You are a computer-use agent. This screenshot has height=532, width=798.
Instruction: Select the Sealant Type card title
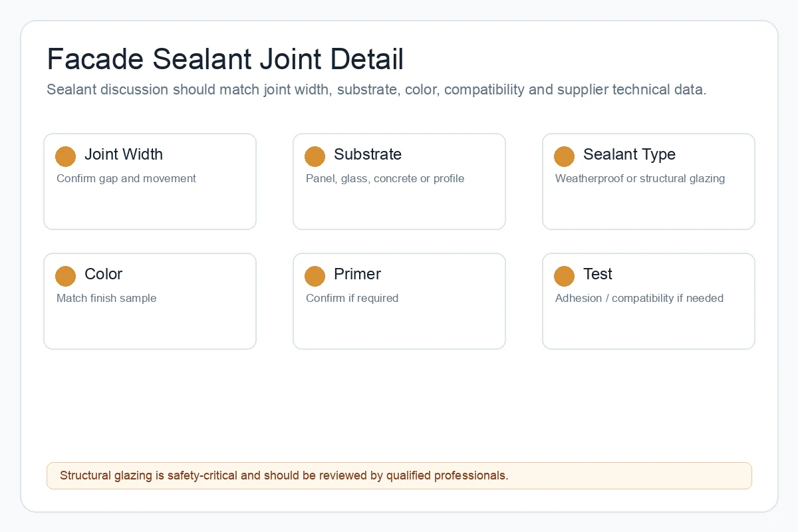pos(629,154)
